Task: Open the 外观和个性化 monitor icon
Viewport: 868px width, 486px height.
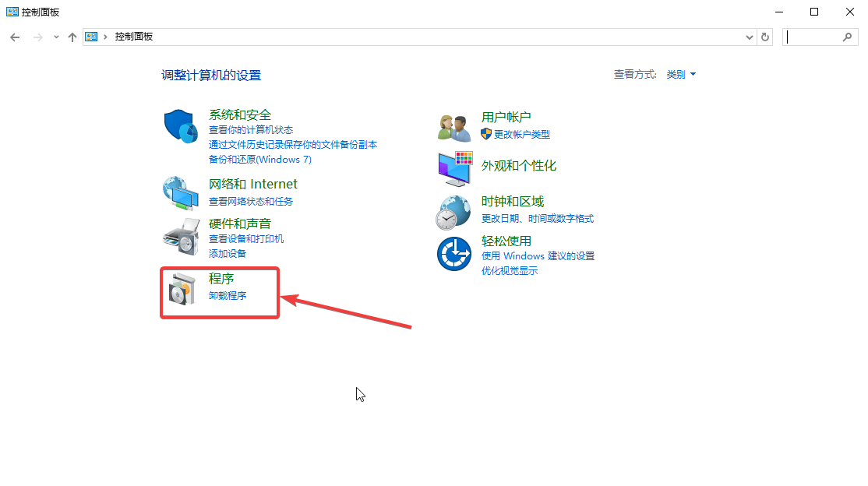Action: pyautogui.click(x=455, y=169)
